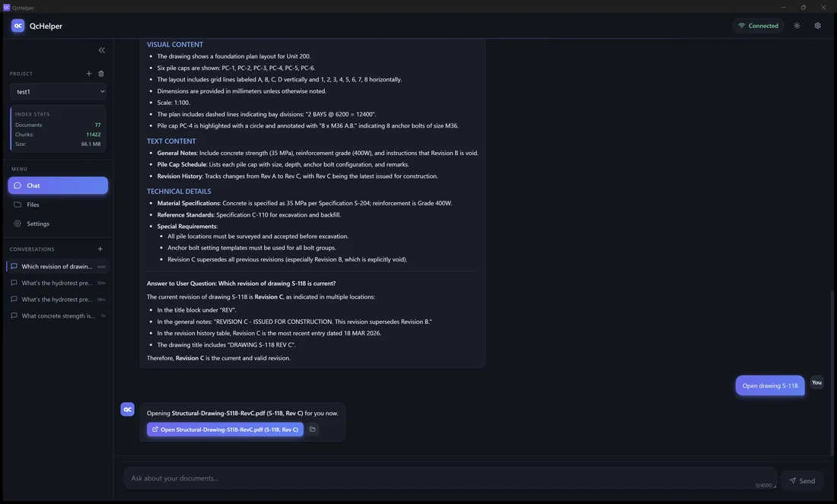Click the 'Answer to User Question' line

pyautogui.click(x=241, y=284)
